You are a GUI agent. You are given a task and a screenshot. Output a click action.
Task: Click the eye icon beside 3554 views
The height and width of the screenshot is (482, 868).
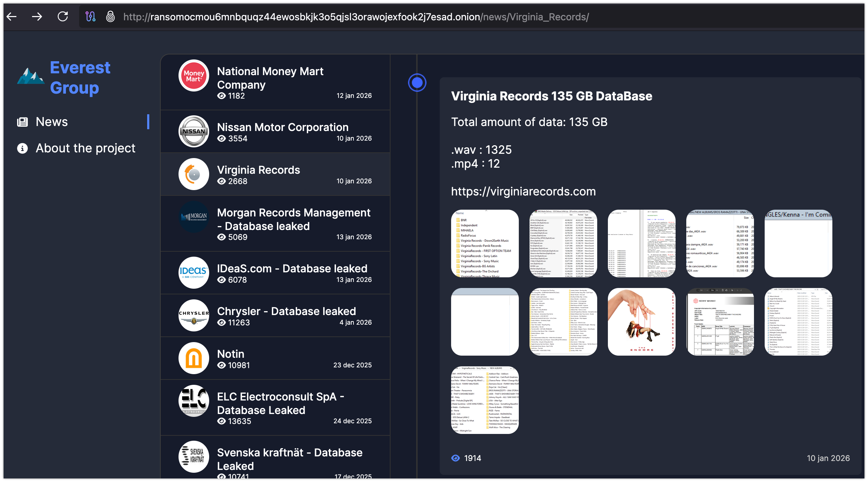pyautogui.click(x=222, y=138)
